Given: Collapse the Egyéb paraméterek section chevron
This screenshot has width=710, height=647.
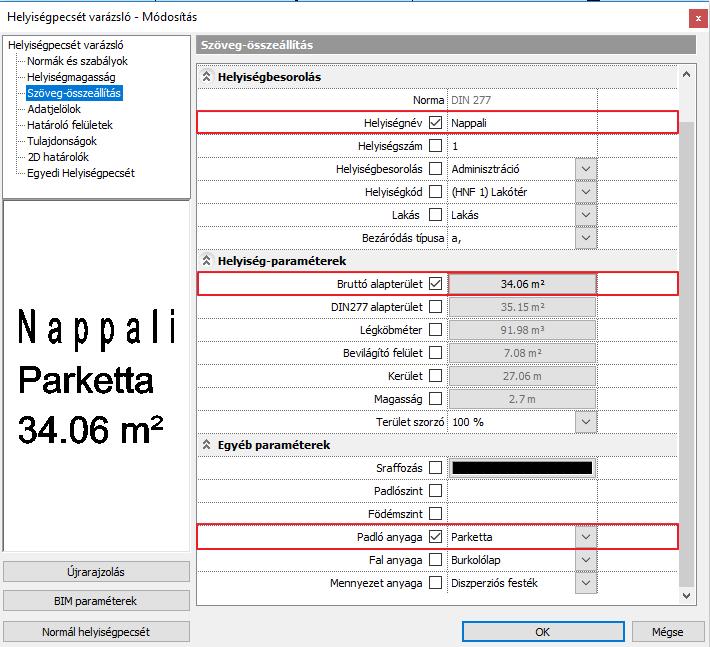Looking at the screenshot, I should (x=206, y=444).
